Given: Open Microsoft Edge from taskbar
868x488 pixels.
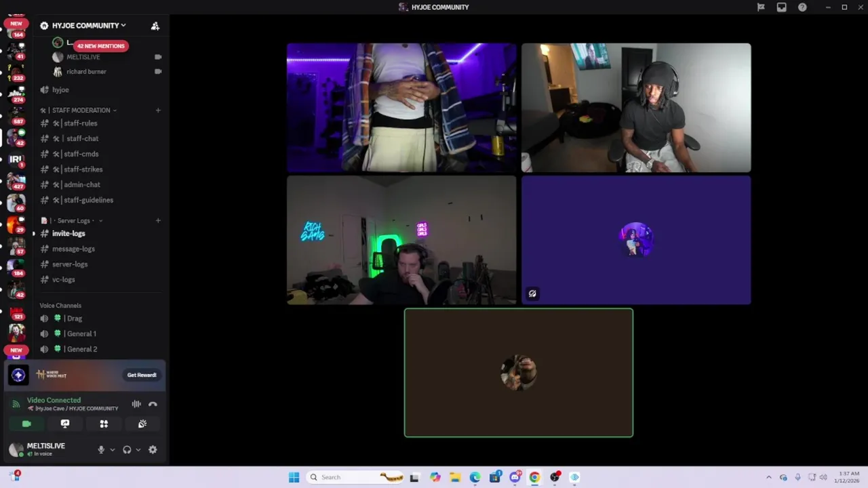Looking at the screenshot, I should point(475,477).
